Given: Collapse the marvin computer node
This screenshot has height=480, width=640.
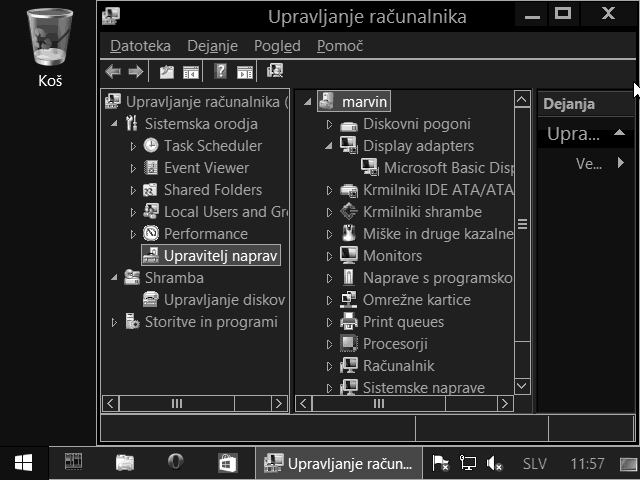Looking at the screenshot, I should pos(308,101).
